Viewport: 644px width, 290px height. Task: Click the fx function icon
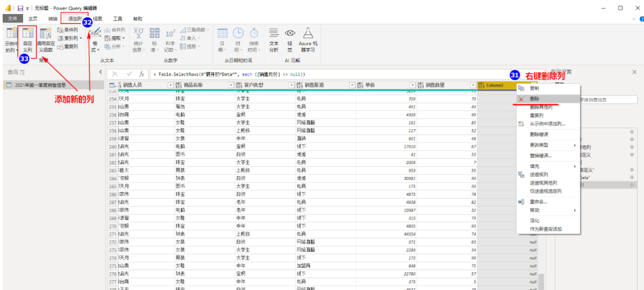click(142, 74)
